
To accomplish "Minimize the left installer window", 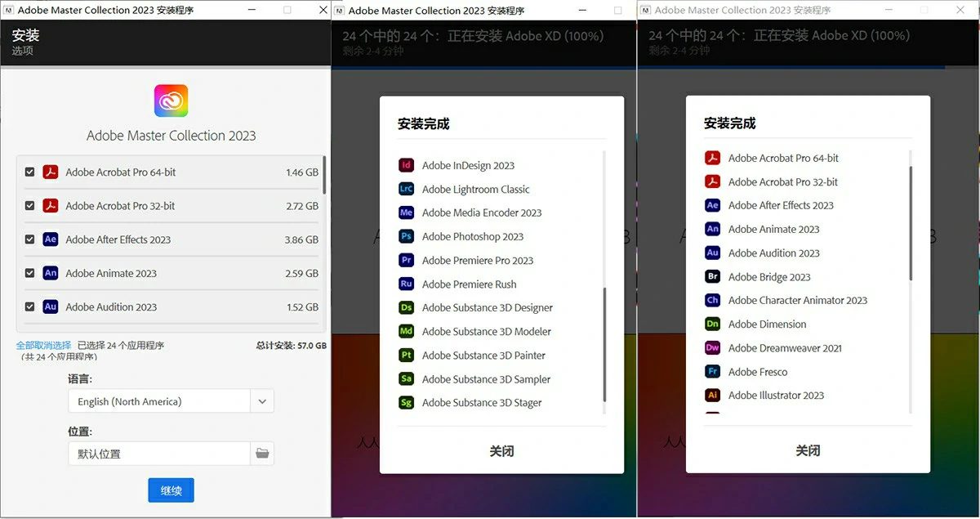I will 251,11.
